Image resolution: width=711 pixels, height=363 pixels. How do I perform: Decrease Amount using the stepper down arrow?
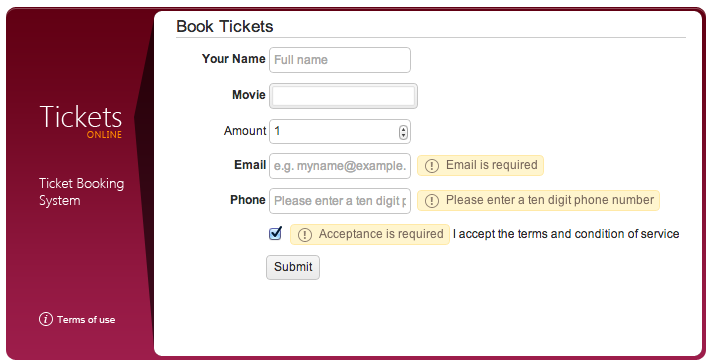(x=403, y=135)
